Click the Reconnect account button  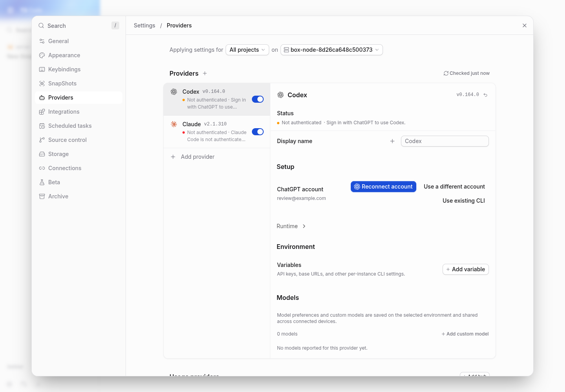click(383, 187)
